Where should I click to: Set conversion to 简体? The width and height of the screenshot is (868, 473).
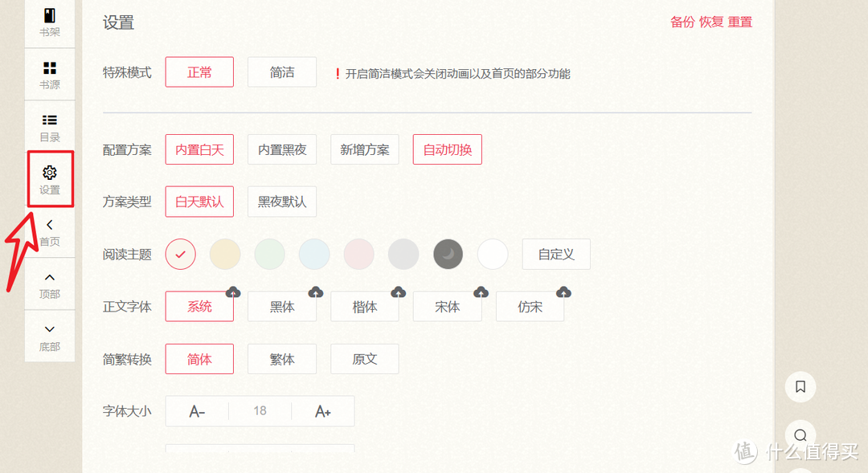[199, 359]
